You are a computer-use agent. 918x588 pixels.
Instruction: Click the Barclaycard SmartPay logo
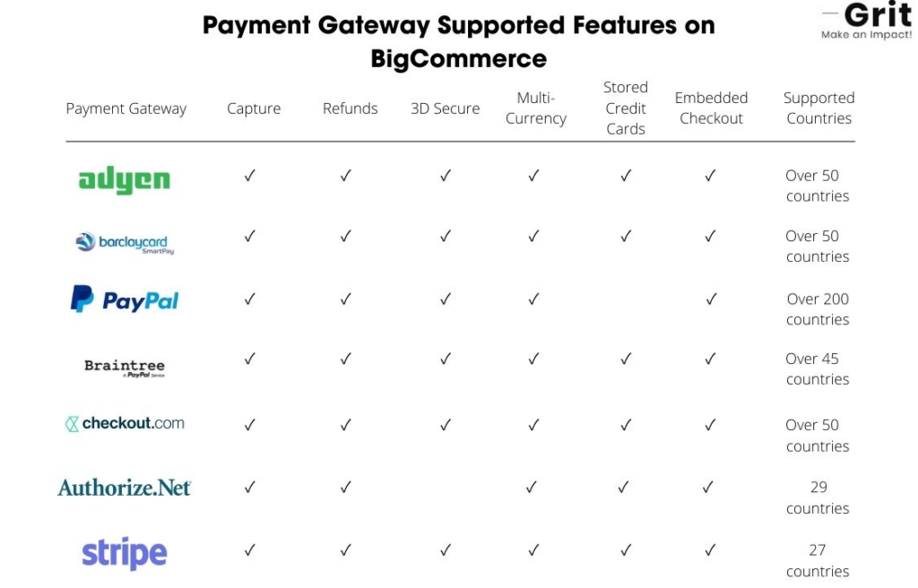click(x=124, y=243)
